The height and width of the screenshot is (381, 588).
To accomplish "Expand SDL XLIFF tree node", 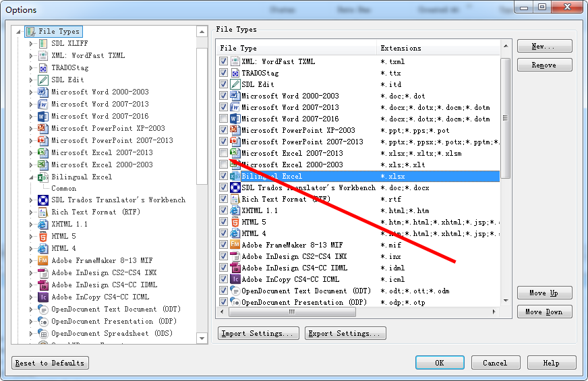I will tap(31, 44).
